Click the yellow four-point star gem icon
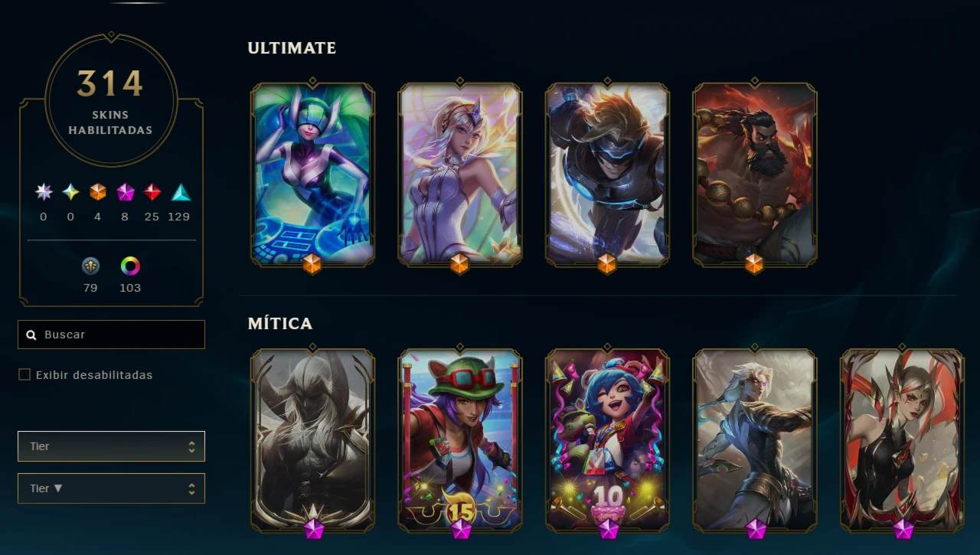 [70, 192]
